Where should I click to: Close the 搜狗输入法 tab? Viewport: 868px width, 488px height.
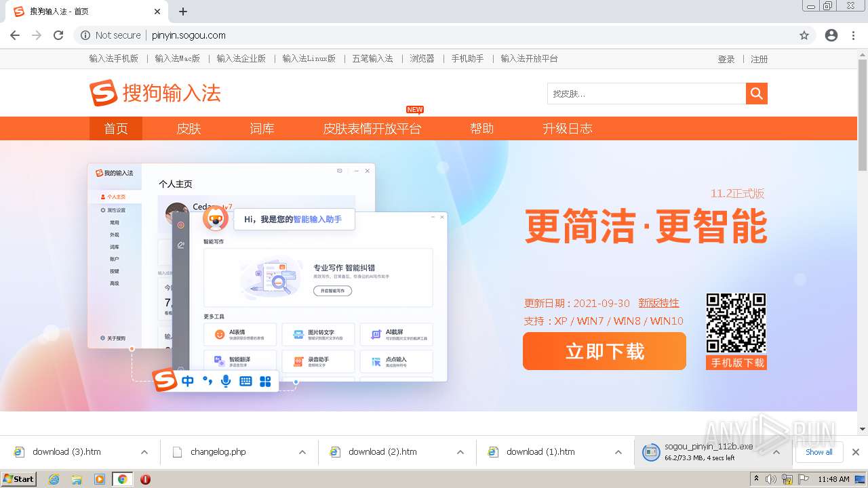[157, 12]
